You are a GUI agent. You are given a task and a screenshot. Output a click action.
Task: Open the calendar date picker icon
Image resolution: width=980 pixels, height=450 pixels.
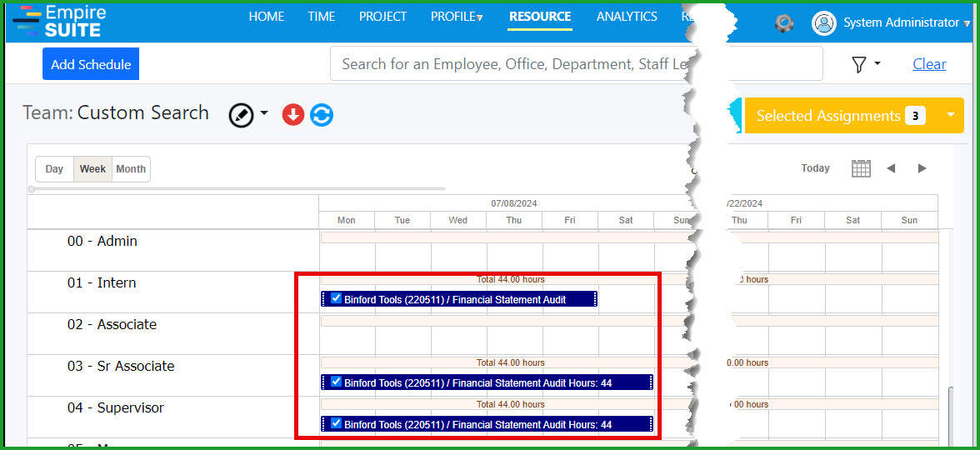tap(862, 168)
